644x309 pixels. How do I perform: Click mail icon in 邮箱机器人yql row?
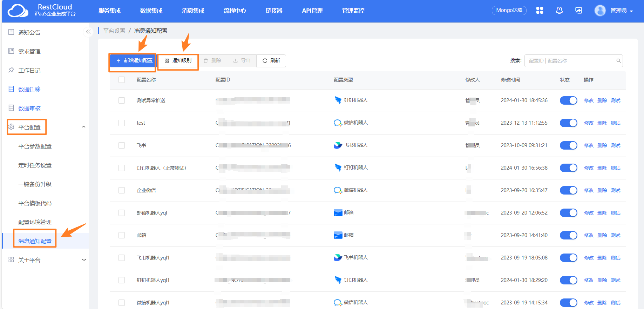click(338, 213)
